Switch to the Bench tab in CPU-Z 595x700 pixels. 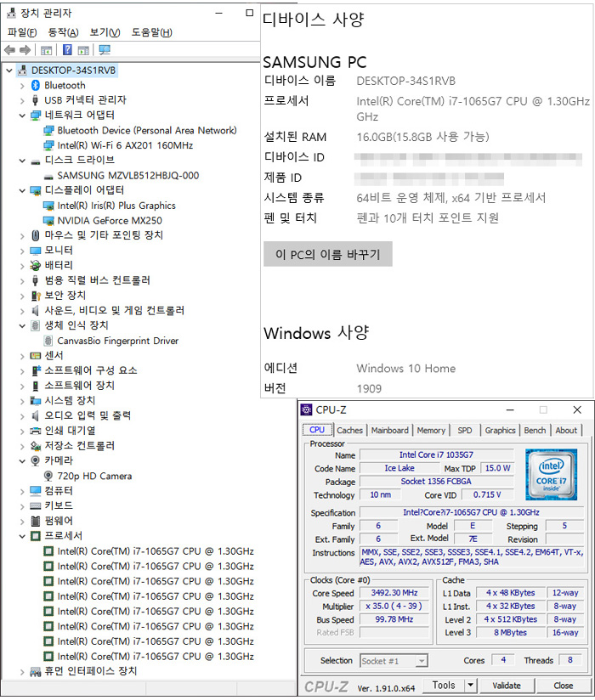pyautogui.click(x=535, y=430)
